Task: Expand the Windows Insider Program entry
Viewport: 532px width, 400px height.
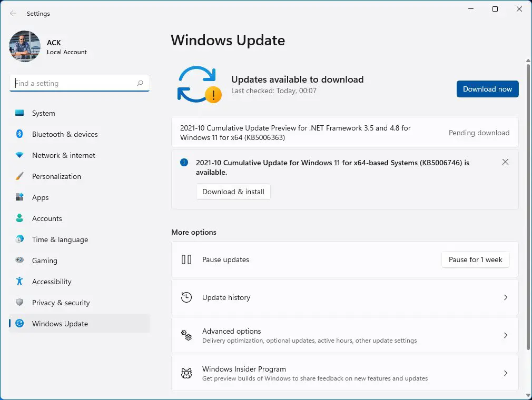Action: (345, 373)
